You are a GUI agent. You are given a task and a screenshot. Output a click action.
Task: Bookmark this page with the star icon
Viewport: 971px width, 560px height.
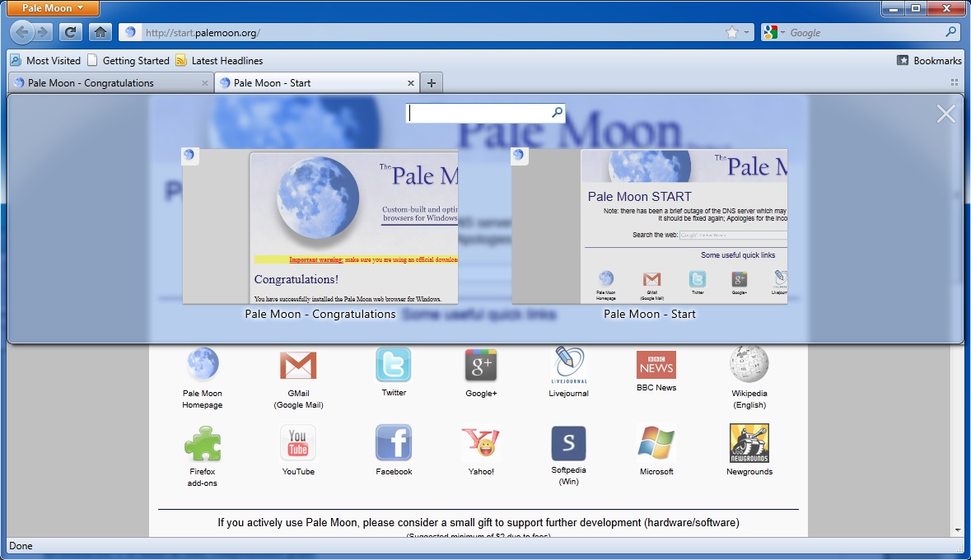(732, 32)
